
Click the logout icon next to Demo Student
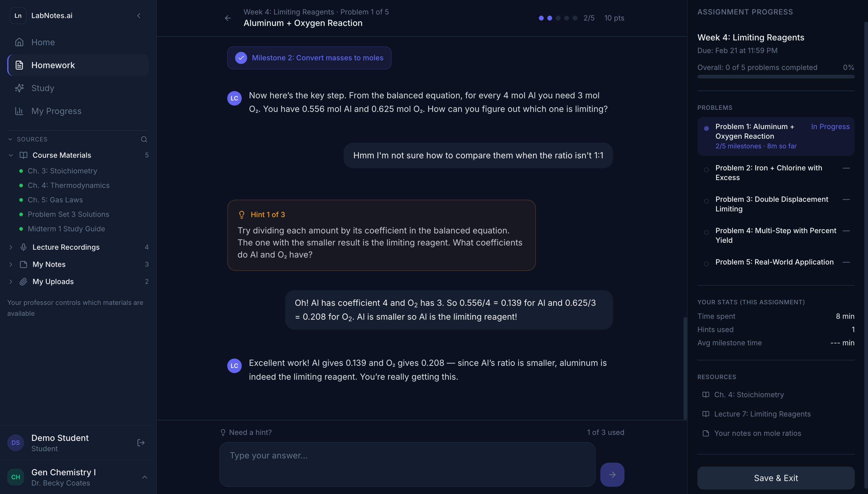click(x=141, y=442)
